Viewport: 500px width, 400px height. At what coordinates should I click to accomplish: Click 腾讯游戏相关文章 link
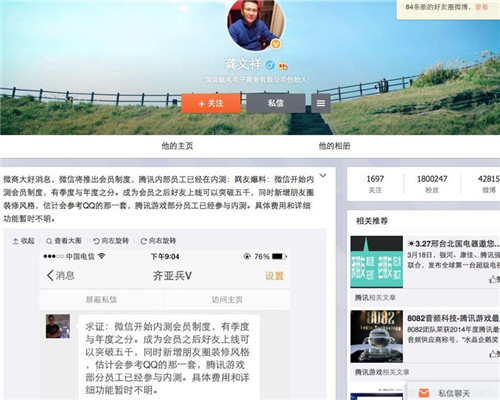pos(382,372)
